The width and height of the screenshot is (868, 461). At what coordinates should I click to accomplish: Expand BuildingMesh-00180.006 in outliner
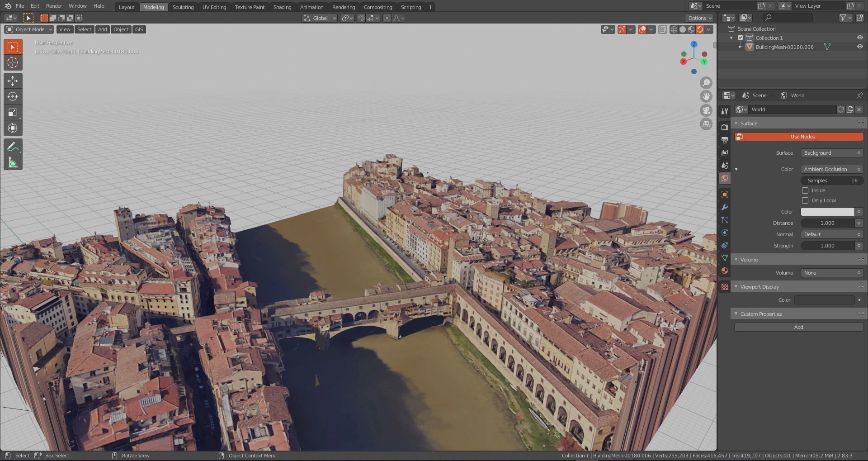(x=740, y=47)
